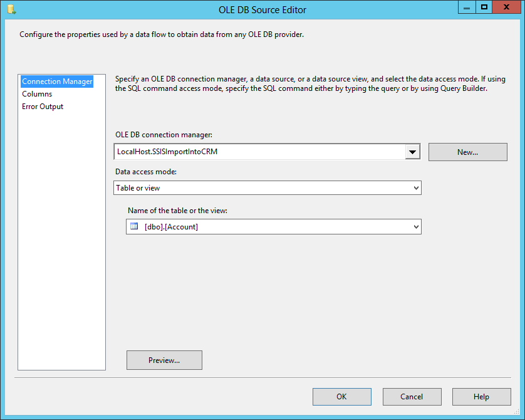The width and height of the screenshot is (525, 420).
Task: Open the table or view name dropdown
Action: point(415,226)
